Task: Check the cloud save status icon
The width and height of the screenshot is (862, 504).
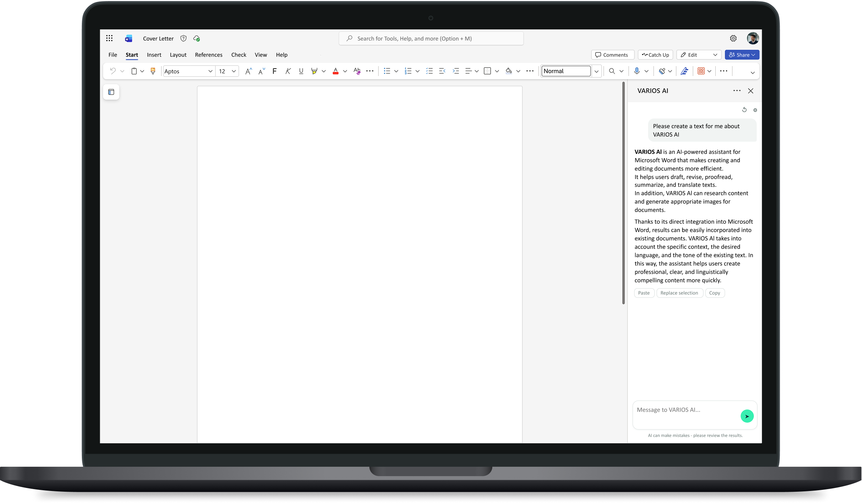Action: [197, 38]
